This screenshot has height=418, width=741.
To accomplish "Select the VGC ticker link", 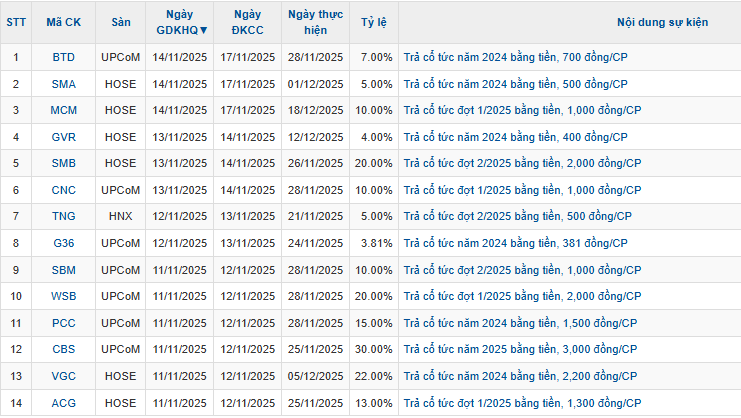I will click(63, 376).
